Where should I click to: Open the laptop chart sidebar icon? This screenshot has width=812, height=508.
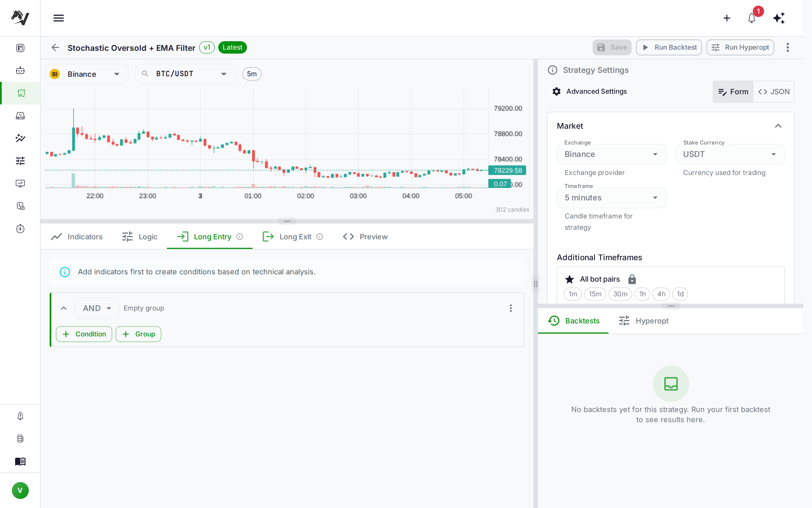coord(20,116)
